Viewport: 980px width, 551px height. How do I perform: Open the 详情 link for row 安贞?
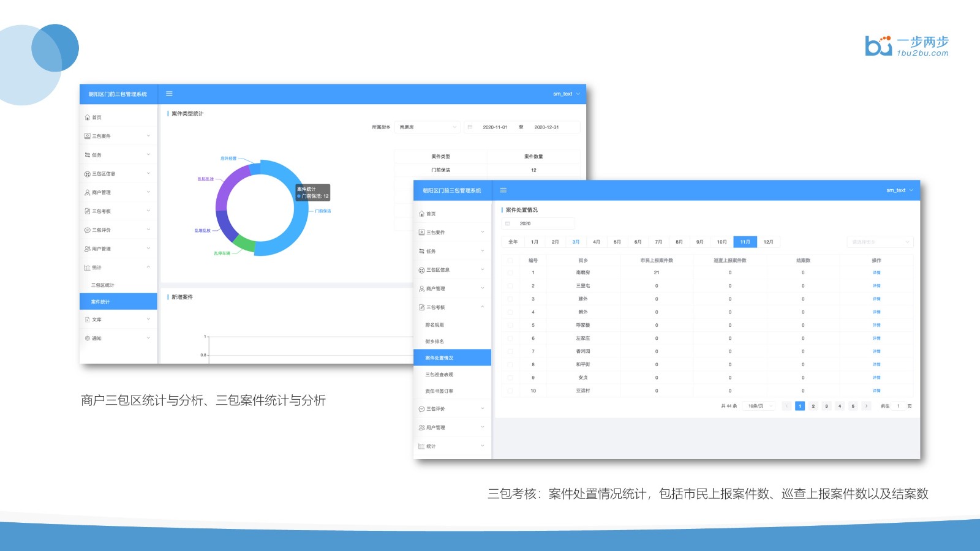876,378
